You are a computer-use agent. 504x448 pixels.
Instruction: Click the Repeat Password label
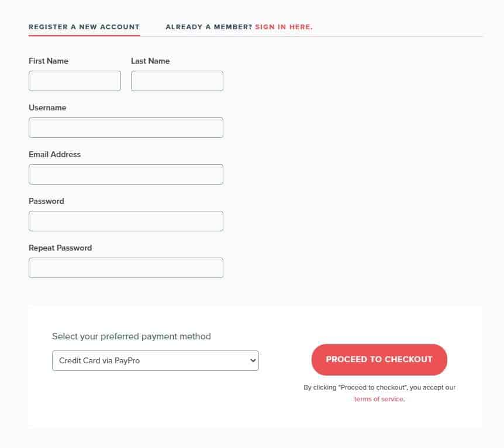60,248
